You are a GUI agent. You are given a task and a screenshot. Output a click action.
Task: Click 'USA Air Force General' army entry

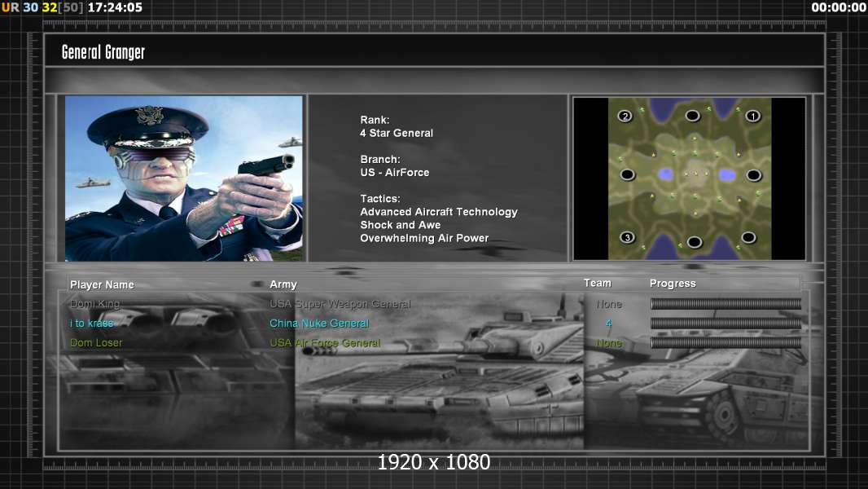click(x=325, y=343)
